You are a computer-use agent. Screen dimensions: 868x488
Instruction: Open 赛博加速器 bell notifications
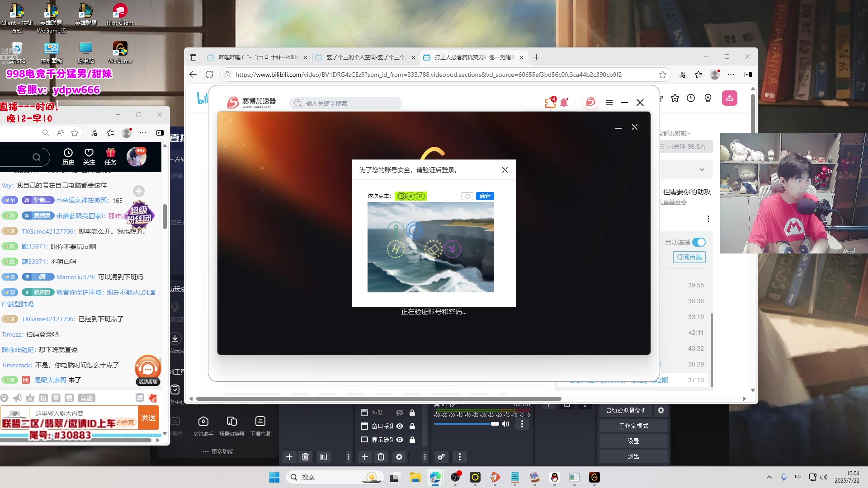(x=564, y=103)
